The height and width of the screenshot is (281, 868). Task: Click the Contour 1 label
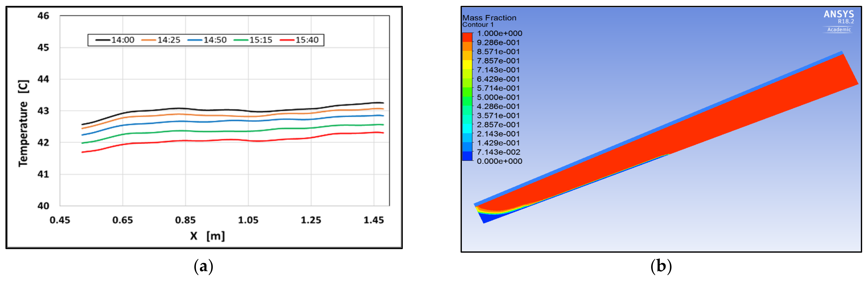pos(478,25)
